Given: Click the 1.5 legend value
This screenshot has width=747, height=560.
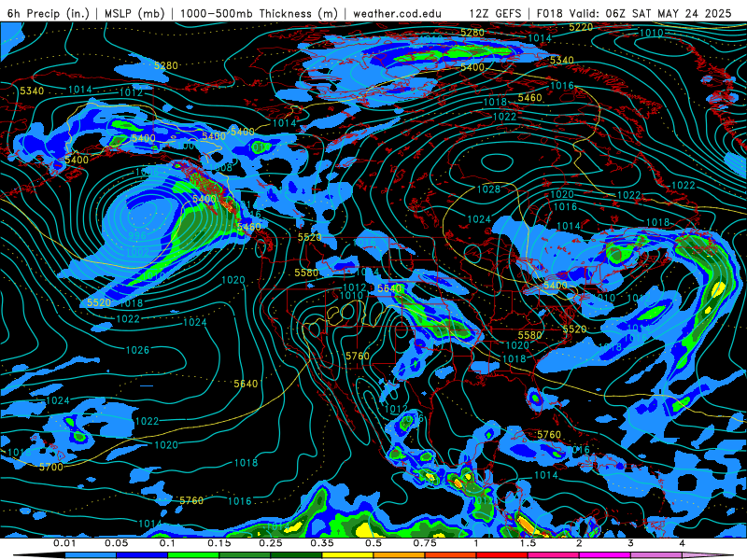Looking at the screenshot, I should click(528, 543).
